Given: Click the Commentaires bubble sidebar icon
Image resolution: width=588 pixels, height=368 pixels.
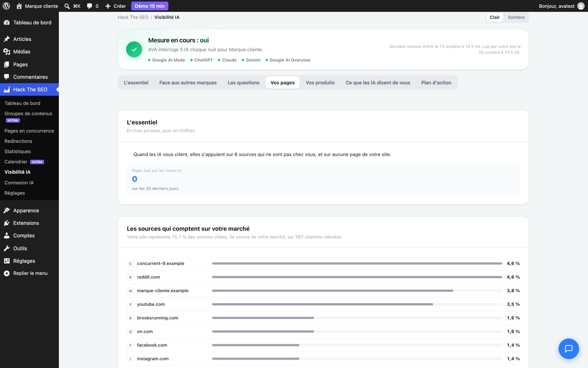Looking at the screenshot, I should (7, 77).
